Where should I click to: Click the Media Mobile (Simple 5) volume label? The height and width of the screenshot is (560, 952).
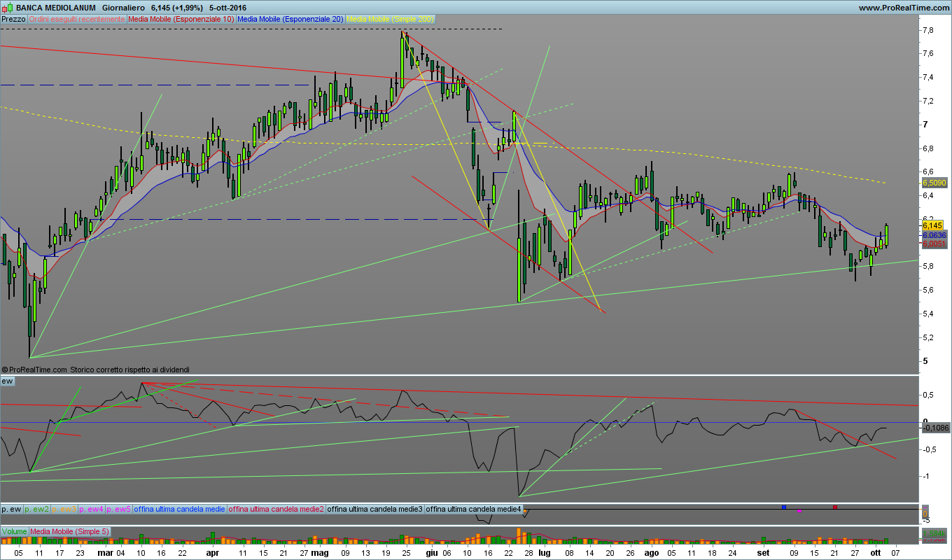pyautogui.click(x=69, y=532)
